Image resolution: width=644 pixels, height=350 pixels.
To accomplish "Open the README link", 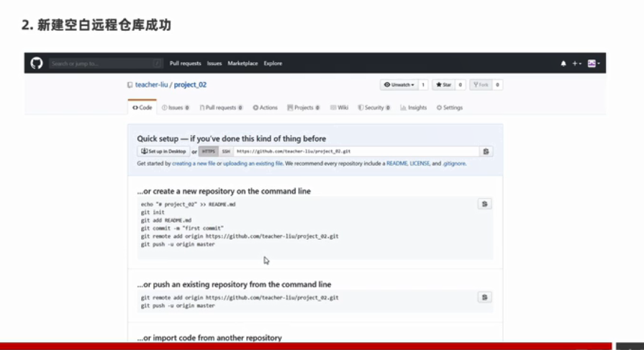I will click(x=396, y=163).
